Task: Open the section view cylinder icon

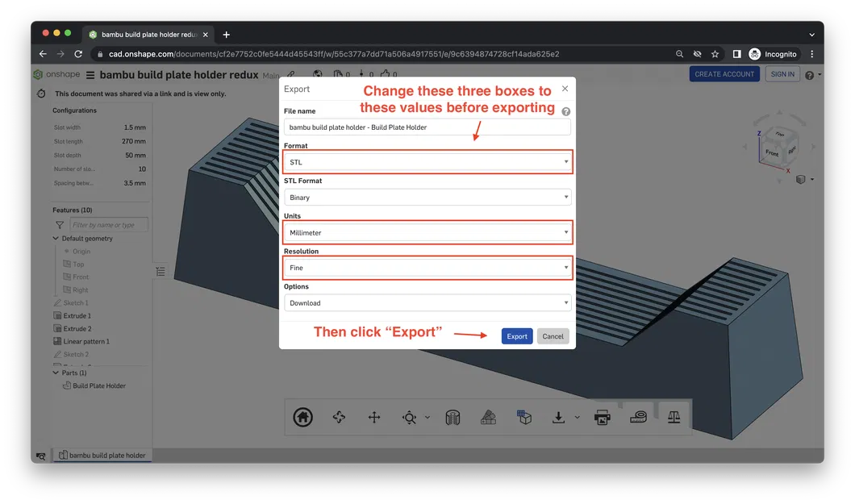Action: [x=453, y=418]
